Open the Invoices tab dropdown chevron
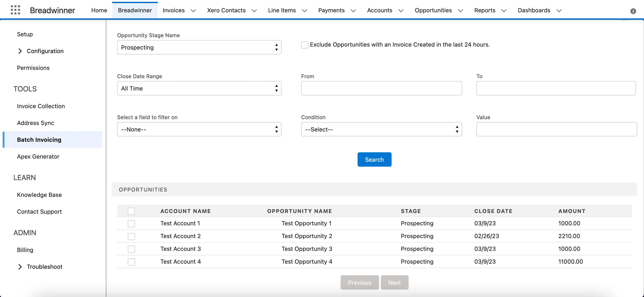The image size is (644, 297). [x=193, y=11]
